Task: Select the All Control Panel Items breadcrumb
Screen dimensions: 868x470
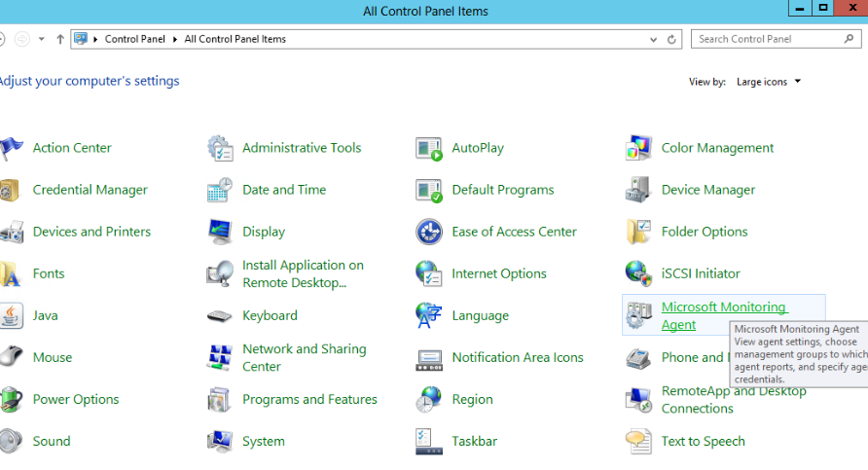Action: click(x=235, y=39)
